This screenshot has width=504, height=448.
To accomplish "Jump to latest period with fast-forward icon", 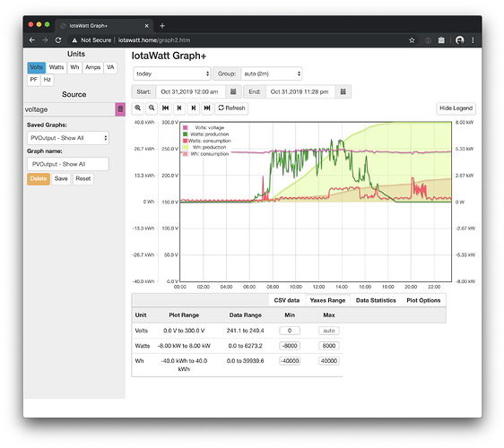I will (x=207, y=108).
